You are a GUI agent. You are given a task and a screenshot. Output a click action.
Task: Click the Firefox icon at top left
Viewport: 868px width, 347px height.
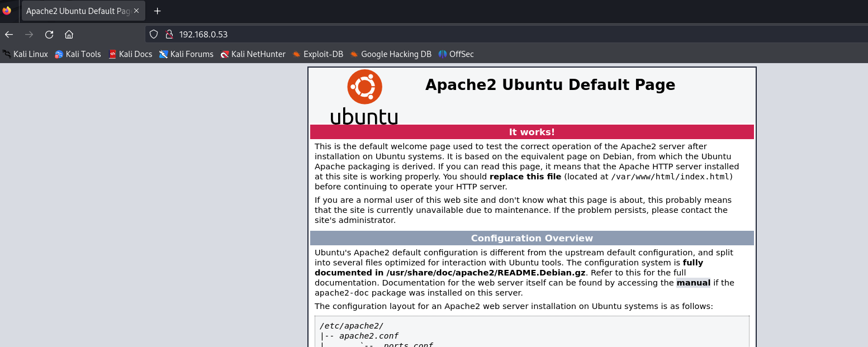[x=7, y=11]
